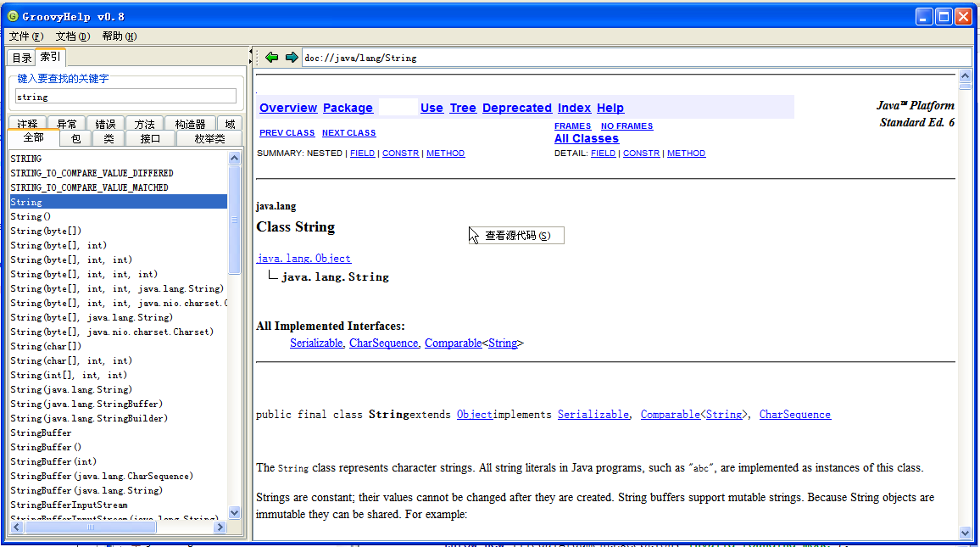
Task: Click the index list up scroll arrow
Action: tap(234, 158)
